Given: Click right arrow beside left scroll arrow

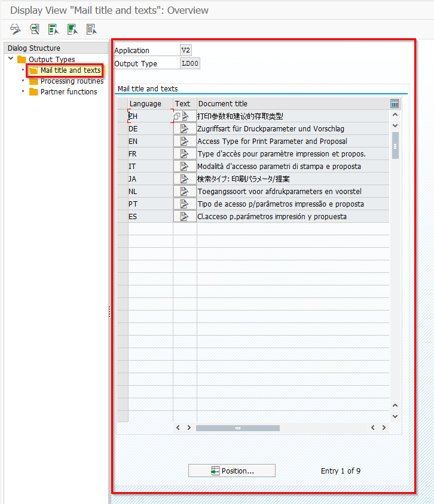Looking at the screenshot, I should tap(189, 428).
